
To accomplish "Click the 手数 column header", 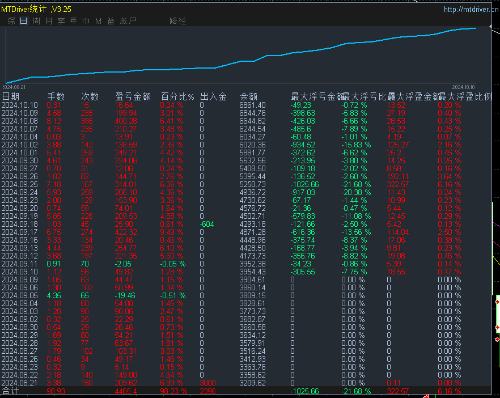I will (x=56, y=97).
